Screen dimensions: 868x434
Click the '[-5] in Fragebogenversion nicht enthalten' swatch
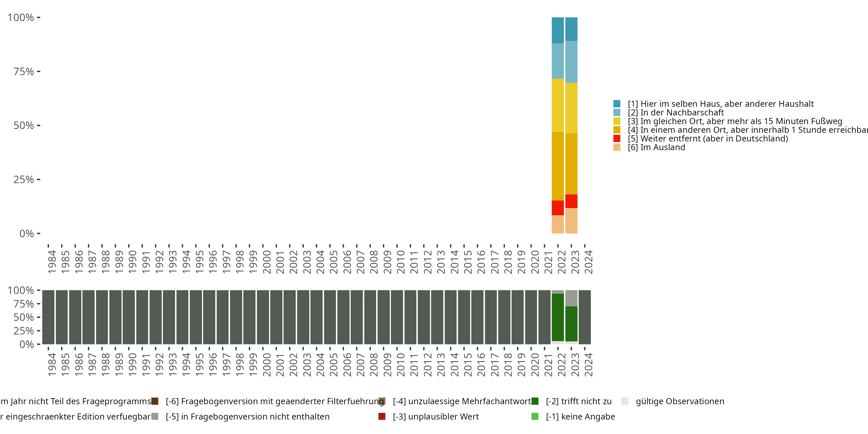coord(155,416)
